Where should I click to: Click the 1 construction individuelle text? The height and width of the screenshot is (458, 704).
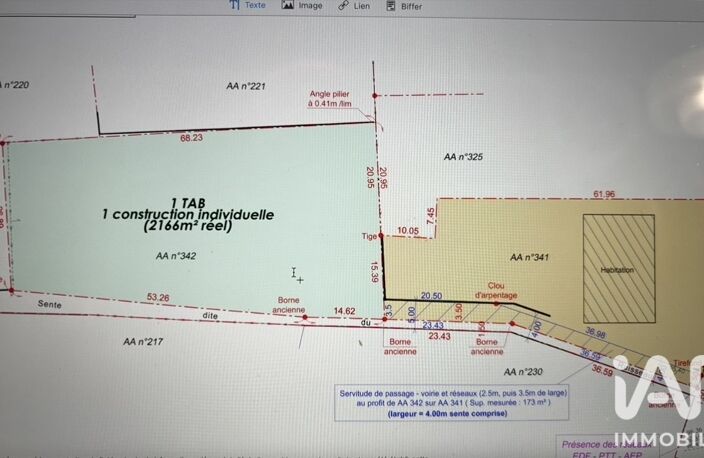point(188,215)
